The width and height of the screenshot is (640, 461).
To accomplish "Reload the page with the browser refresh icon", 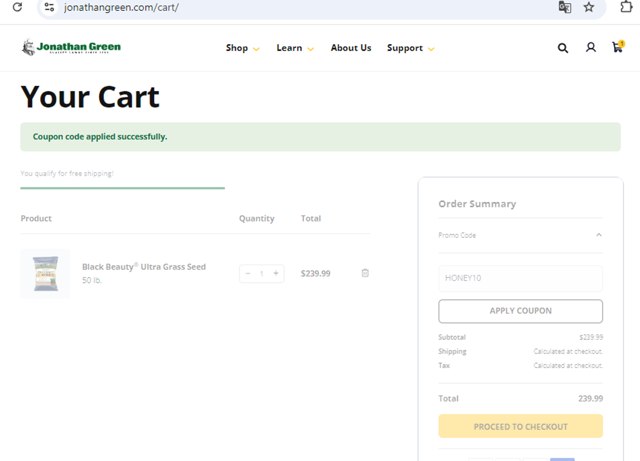I will pyautogui.click(x=17, y=7).
